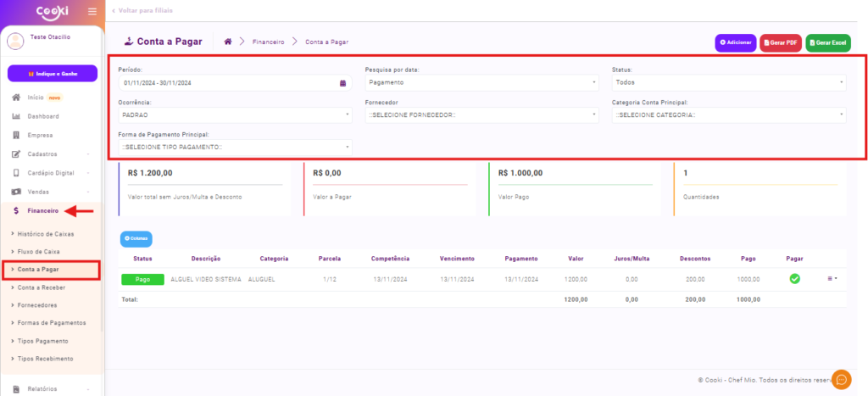
Task: Open the Fornecedor selection dropdown
Action: [x=482, y=114]
